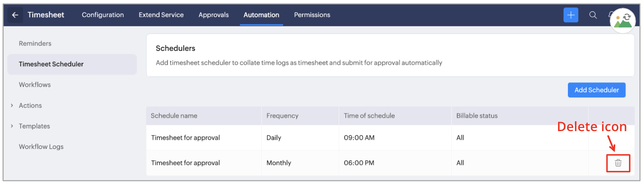Switch to the Extend Service tab
The width and height of the screenshot is (644, 185).
tap(161, 15)
